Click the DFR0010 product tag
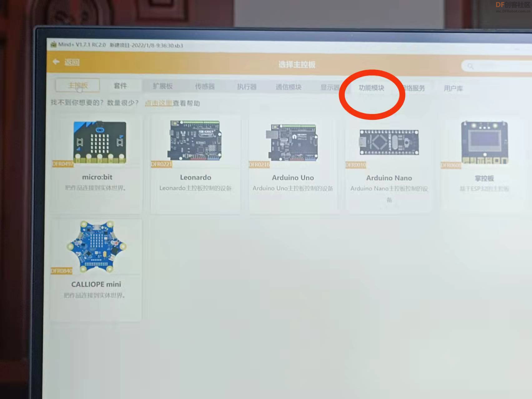This screenshot has width=532, height=399. [356, 165]
